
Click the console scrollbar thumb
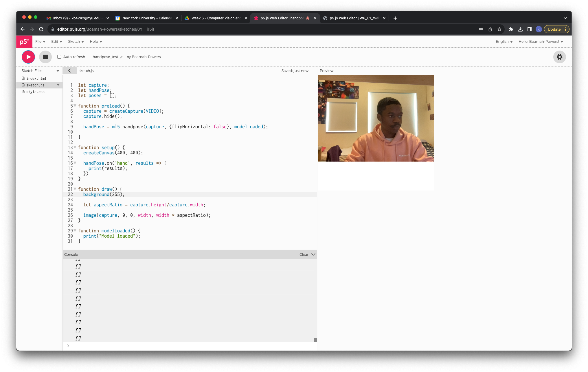[x=315, y=340]
